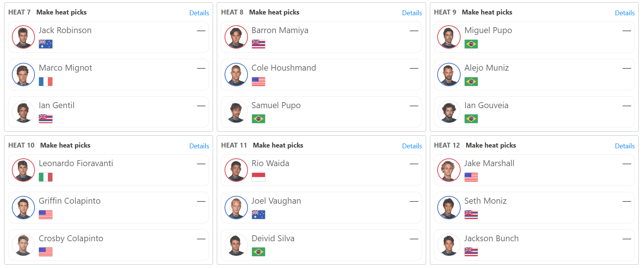The image size is (644, 268).
Task: Select Jake Marshall's avatar photo
Action: coord(449,170)
